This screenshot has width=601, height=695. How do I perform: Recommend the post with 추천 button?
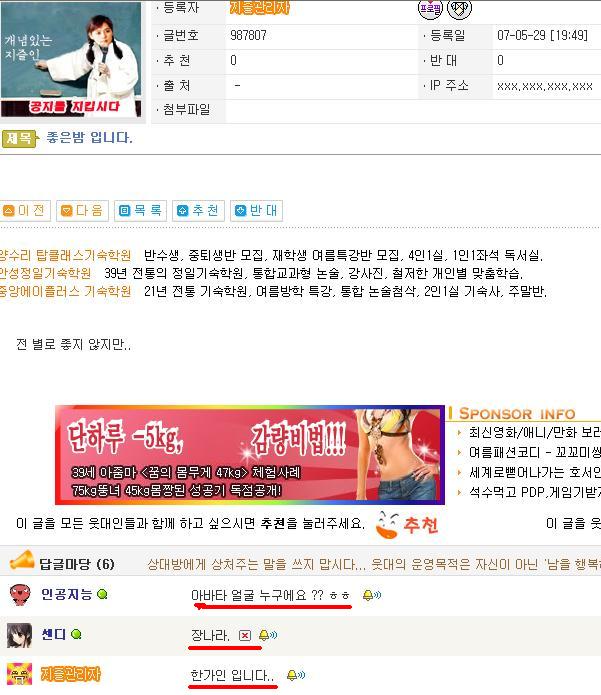(x=198, y=211)
